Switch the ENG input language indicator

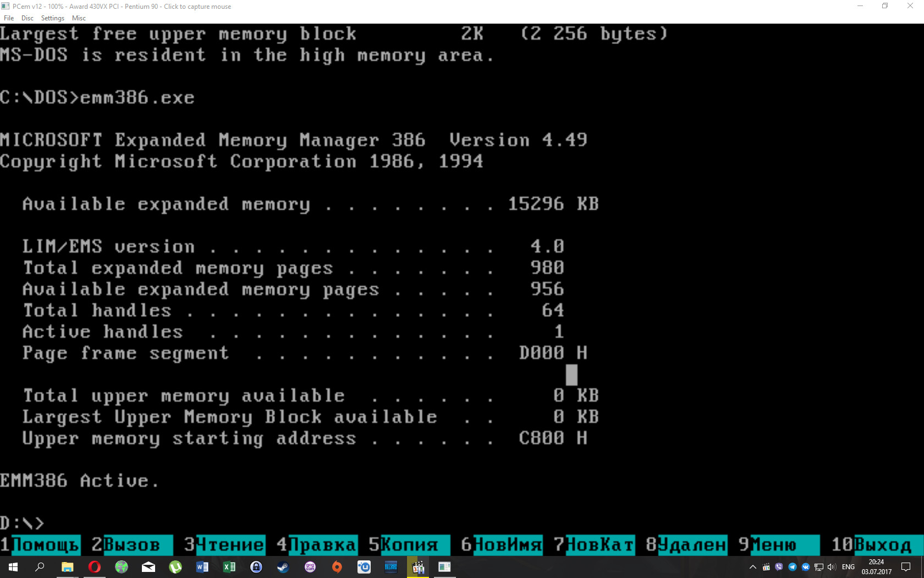[848, 567]
